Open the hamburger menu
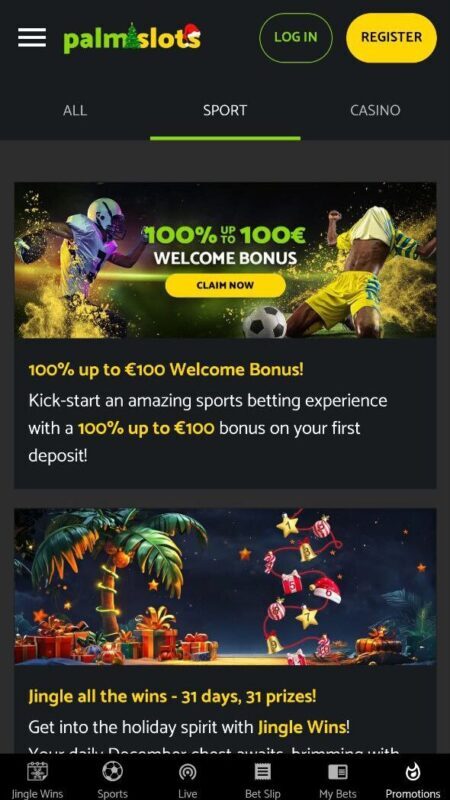This screenshot has width=450, height=800. (x=32, y=37)
